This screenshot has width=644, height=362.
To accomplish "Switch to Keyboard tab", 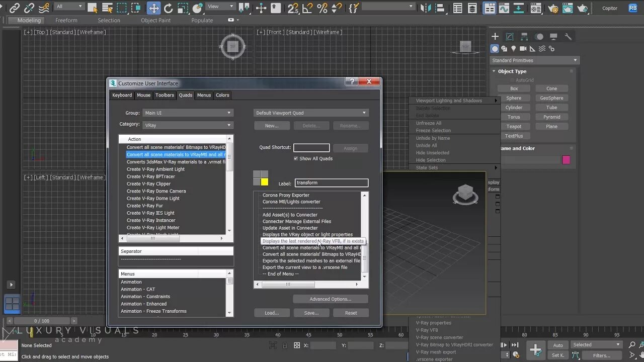I will 122,95.
